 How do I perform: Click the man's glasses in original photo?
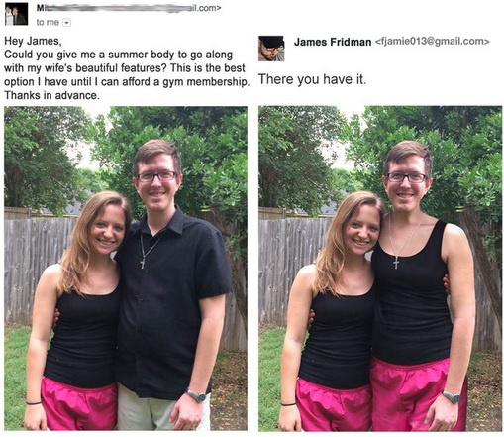[157, 176]
